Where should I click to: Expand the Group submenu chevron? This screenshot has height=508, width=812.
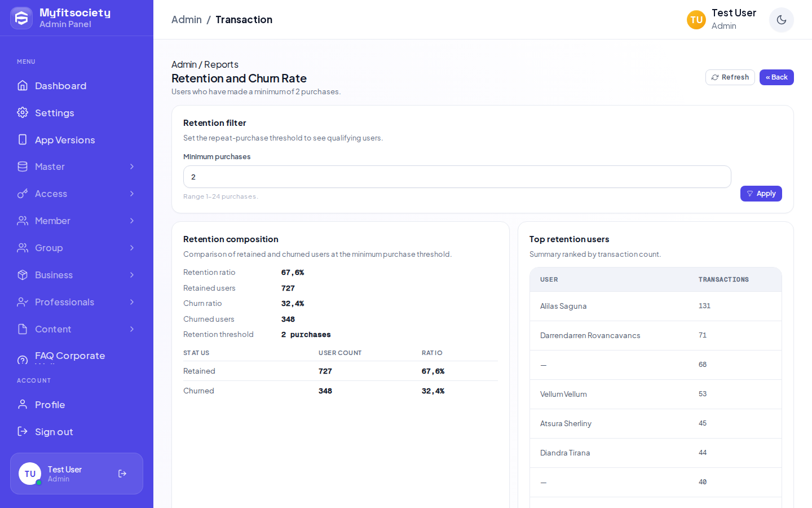[132, 248]
